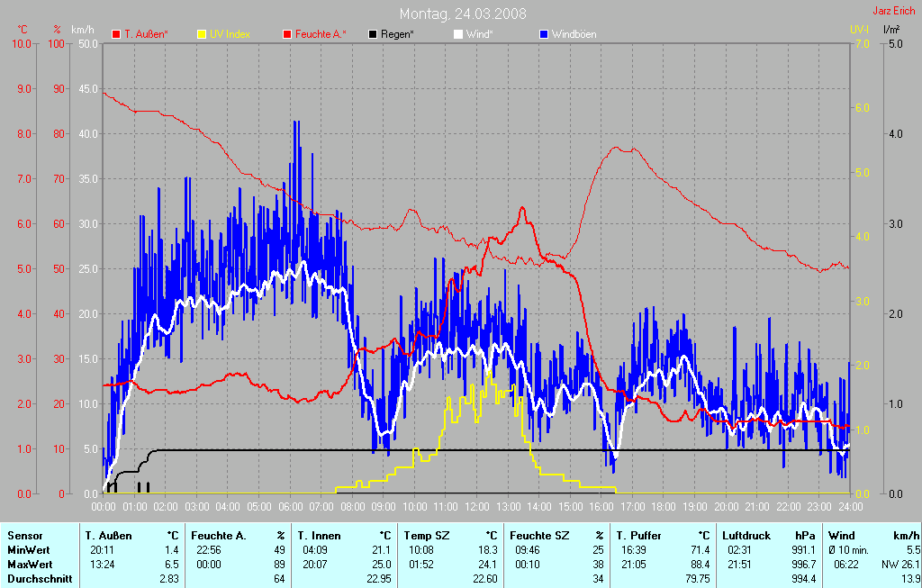Click the chart title Montag, 24.03.2008
This screenshot has height=588, width=922.
[x=463, y=14]
